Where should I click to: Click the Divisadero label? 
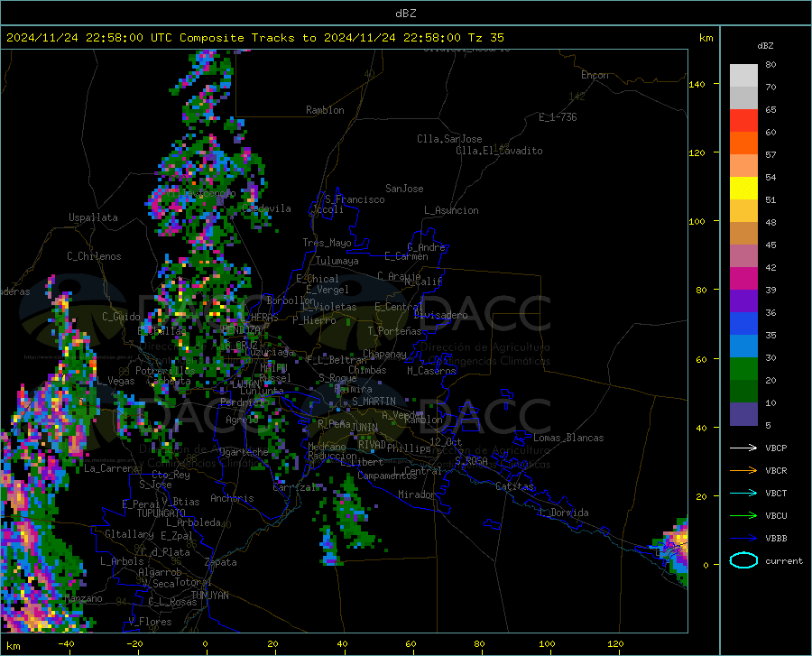click(440, 315)
